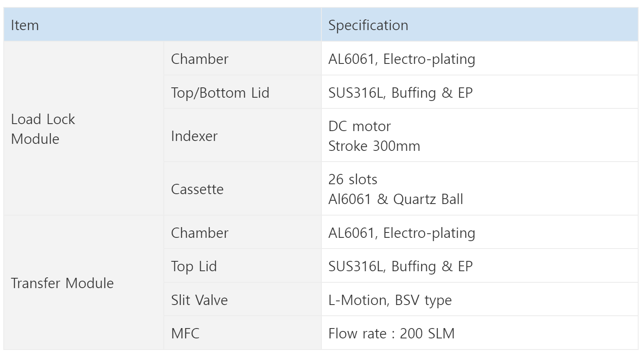
Task: Click Top Lid's SUS316L, Buffing & EP cell
Action: point(479,266)
